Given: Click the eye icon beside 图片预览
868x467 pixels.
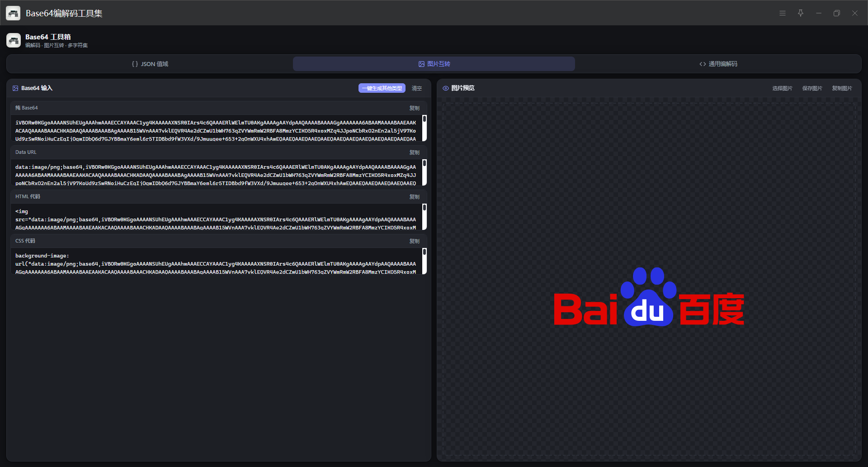Looking at the screenshot, I should point(446,88).
